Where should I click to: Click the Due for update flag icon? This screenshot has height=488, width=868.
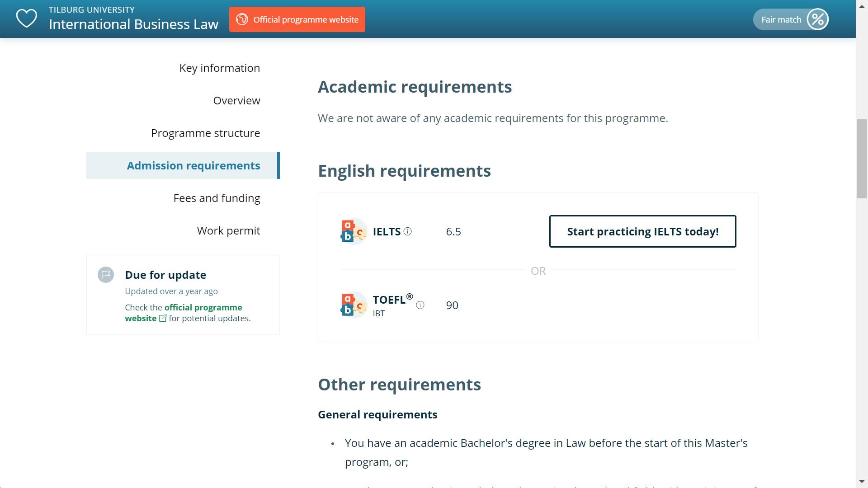[x=106, y=275]
